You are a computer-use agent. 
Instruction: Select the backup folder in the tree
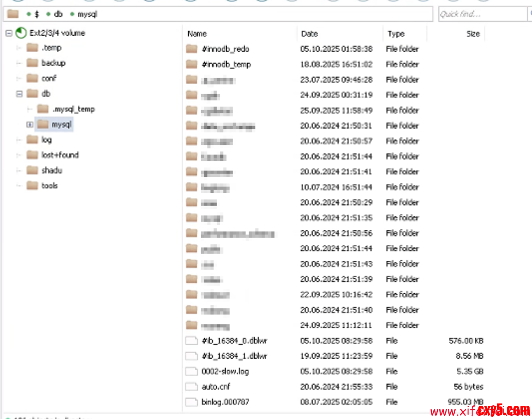click(53, 63)
